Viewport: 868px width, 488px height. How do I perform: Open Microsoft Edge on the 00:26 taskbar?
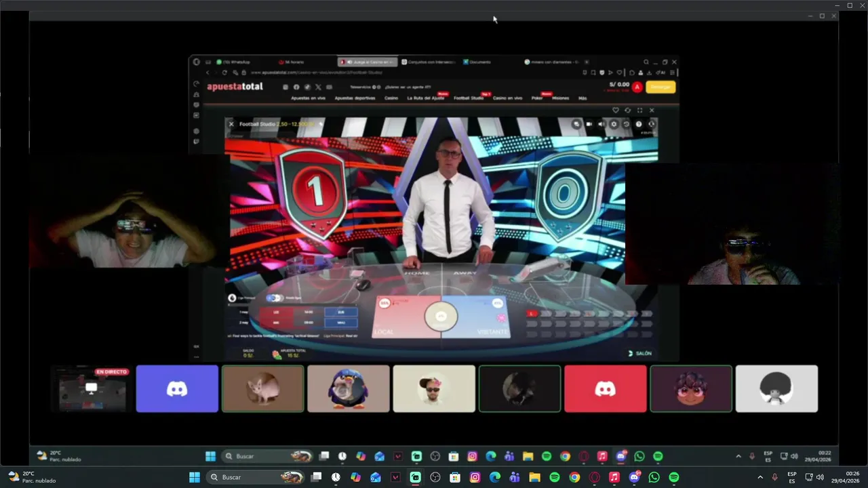pos(495,477)
